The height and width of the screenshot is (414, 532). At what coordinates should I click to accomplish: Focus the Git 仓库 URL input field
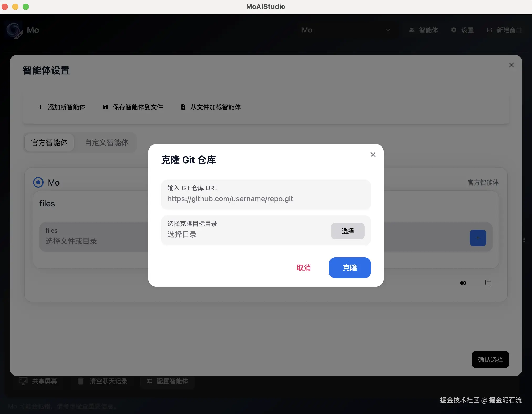265,199
